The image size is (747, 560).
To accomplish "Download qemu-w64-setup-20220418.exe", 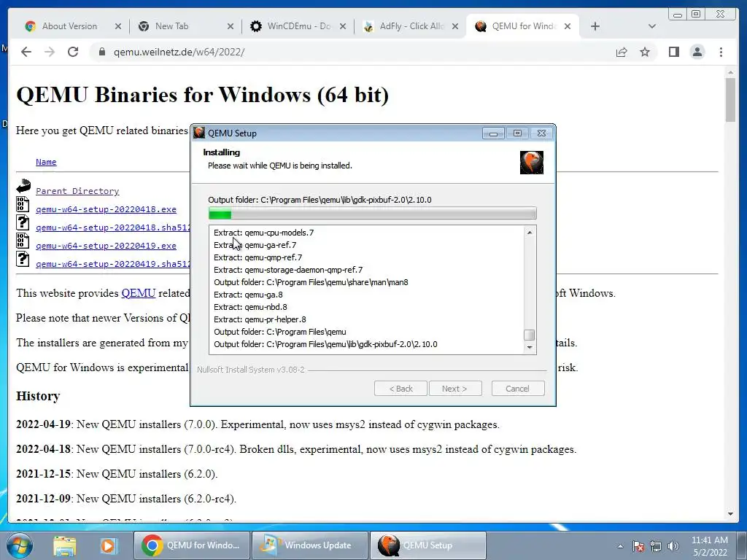I will [106, 209].
